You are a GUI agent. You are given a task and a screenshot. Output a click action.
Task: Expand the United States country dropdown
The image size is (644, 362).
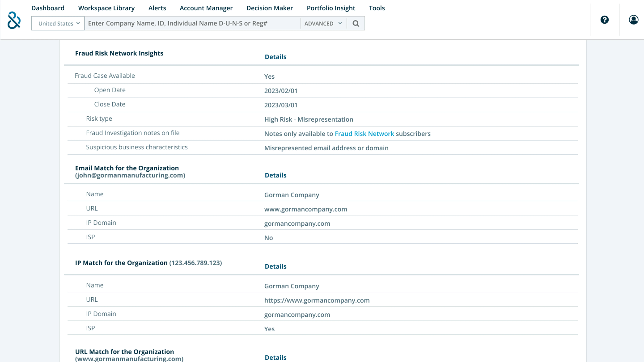[x=58, y=24]
